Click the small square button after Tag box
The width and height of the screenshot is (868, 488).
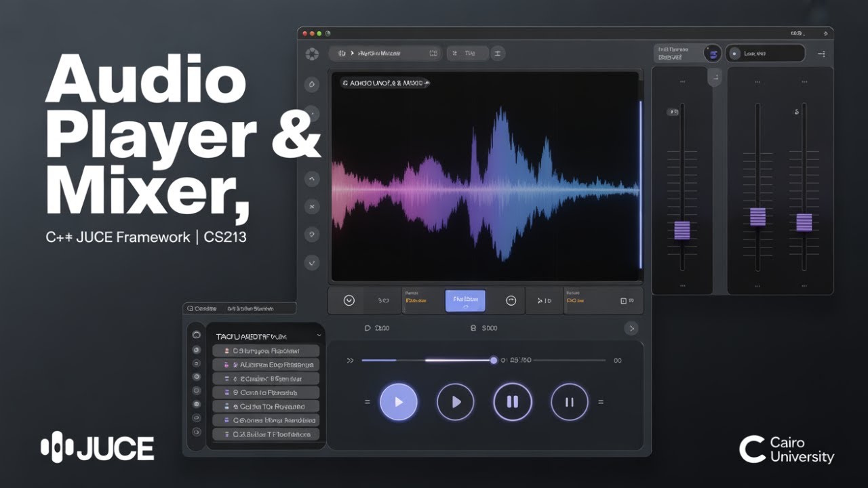coord(498,53)
